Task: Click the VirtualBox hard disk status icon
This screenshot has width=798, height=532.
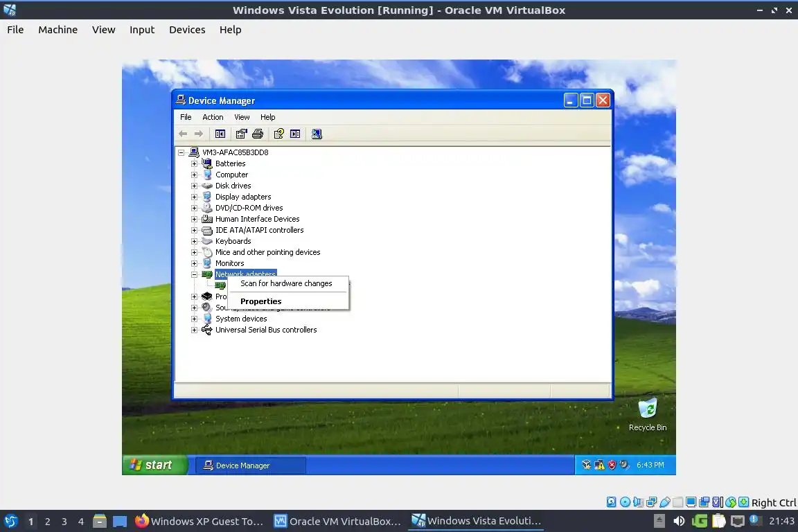Action: coord(611,502)
